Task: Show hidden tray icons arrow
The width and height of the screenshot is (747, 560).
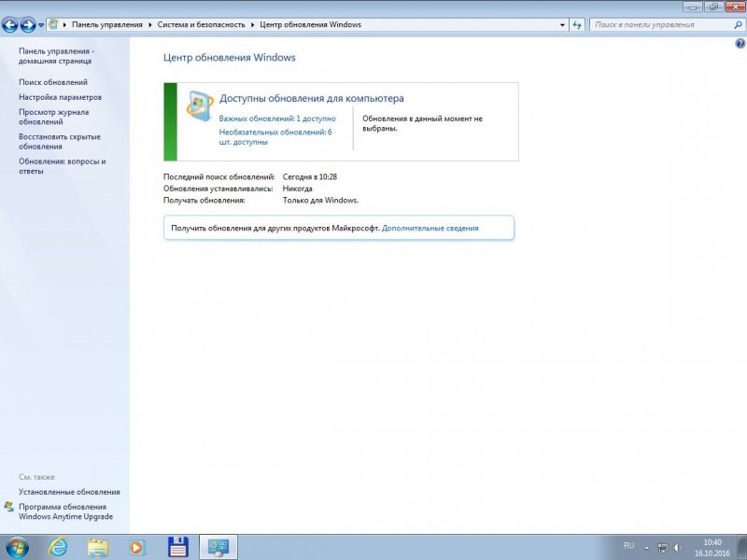Action: [x=646, y=548]
